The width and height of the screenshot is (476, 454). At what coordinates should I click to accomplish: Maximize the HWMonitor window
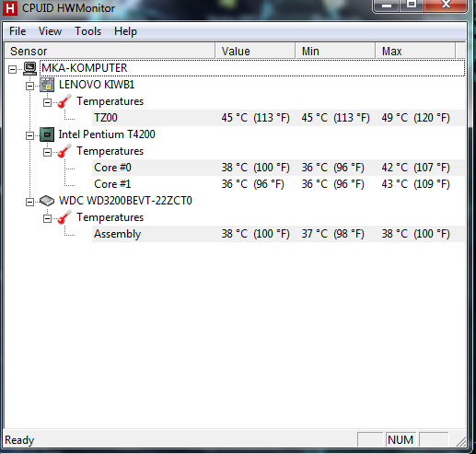tap(412, 6)
